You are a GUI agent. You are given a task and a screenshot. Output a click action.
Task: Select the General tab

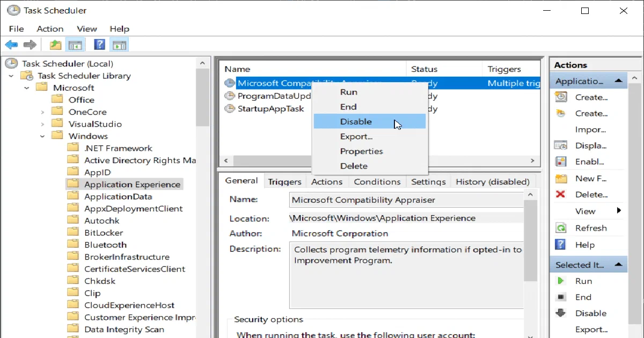point(241,181)
